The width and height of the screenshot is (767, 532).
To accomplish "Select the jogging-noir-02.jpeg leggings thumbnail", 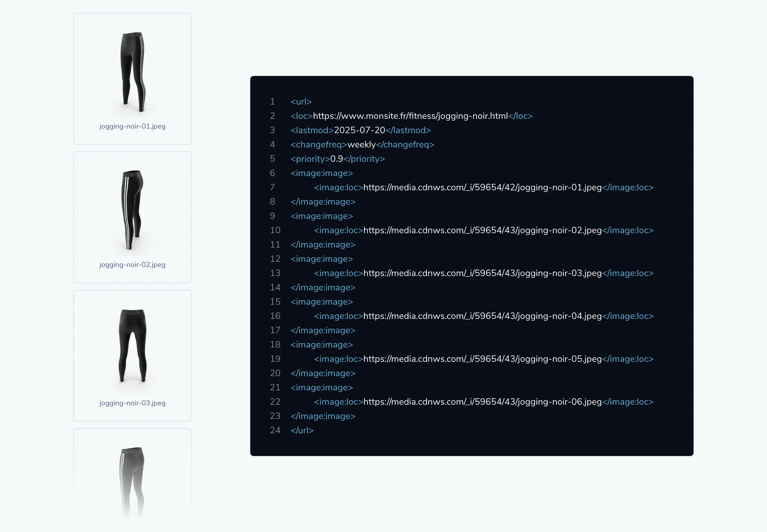I will 132,210.
